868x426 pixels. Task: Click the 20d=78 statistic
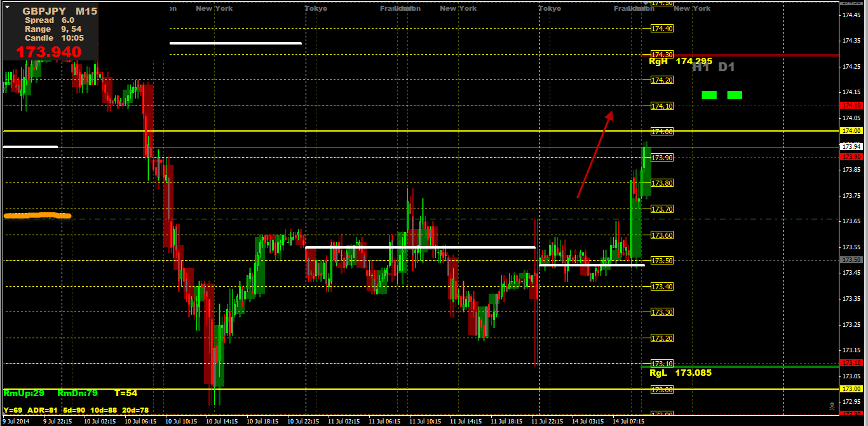click(135, 410)
